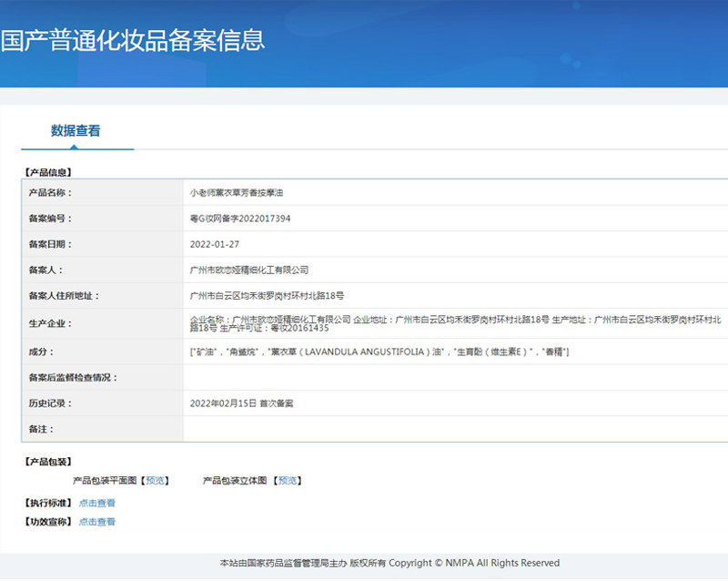Click 点击查看 next to 功效宣称
The height and width of the screenshot is (581, 728).
click(x=97, y=522)
